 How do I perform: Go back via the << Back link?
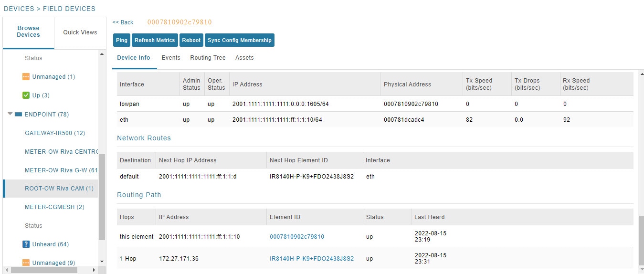pos(123,22)
